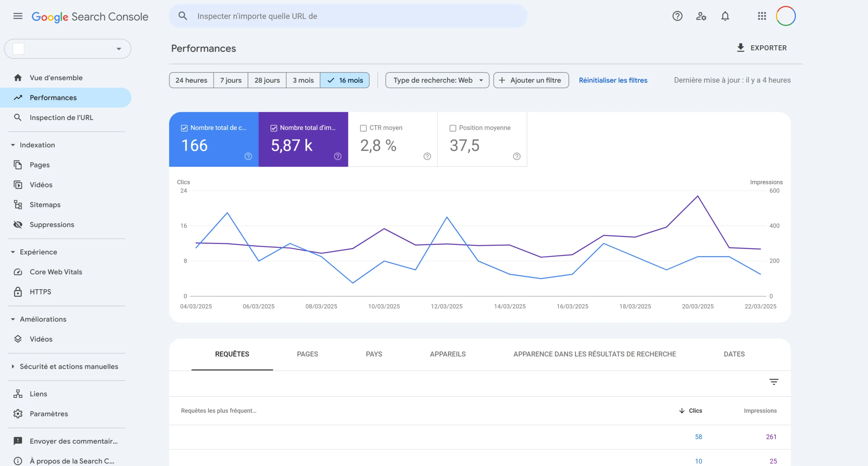
Task: Open the navigation hamburger menu
Action: 17,16
